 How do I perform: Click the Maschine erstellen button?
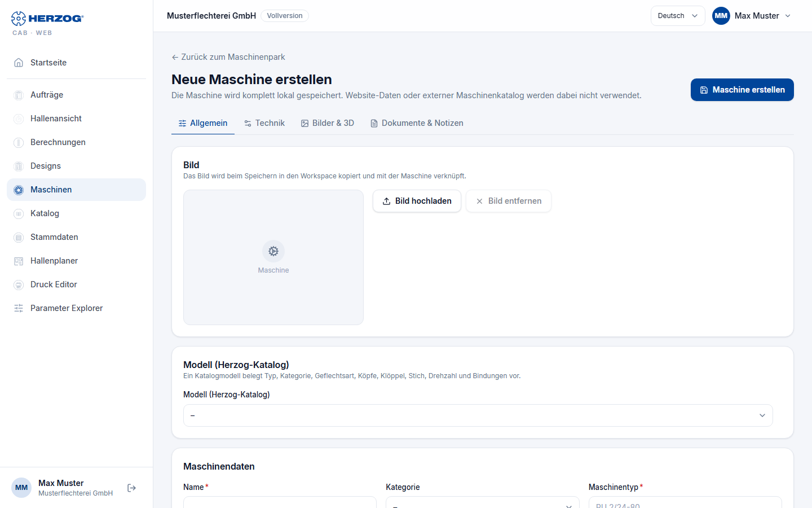[742, 90]
